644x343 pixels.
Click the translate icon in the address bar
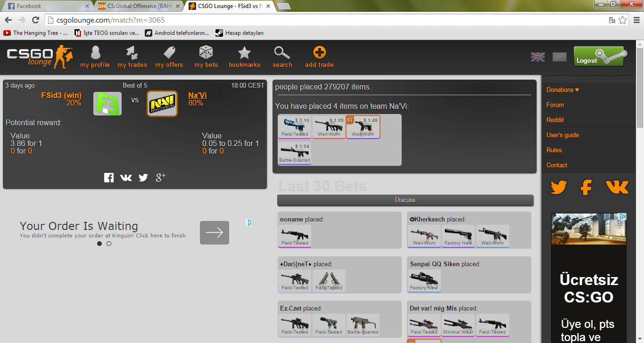pyautogui.click(x=612, y=20)
